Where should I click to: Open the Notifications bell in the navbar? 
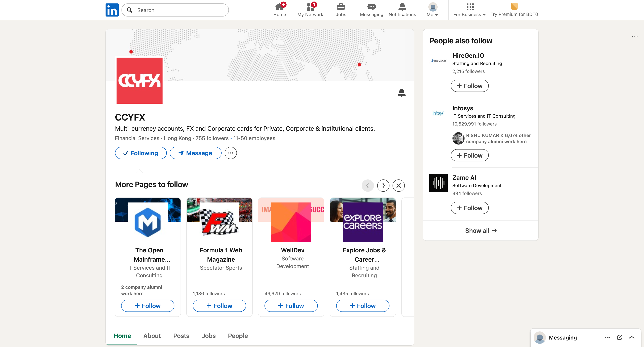(402, 10)
